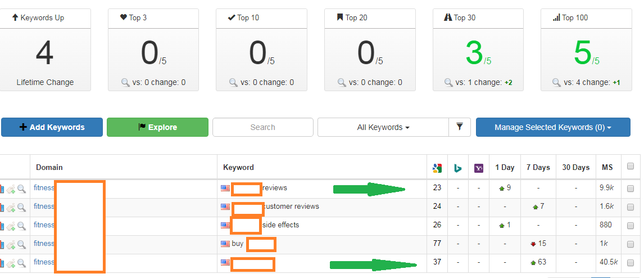
Task: Click add-tag icon in the 'customer reviews' row
Action: coord(11,207)
